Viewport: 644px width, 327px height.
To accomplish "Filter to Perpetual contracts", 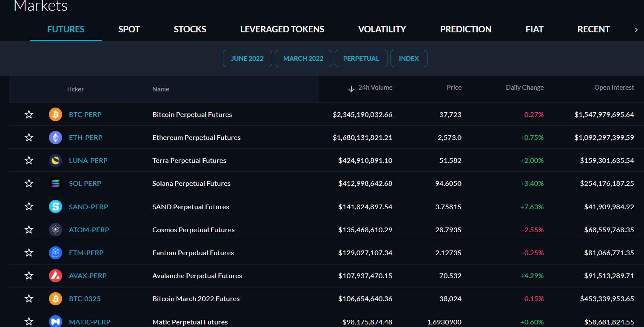I will click(x=361, y=59).
